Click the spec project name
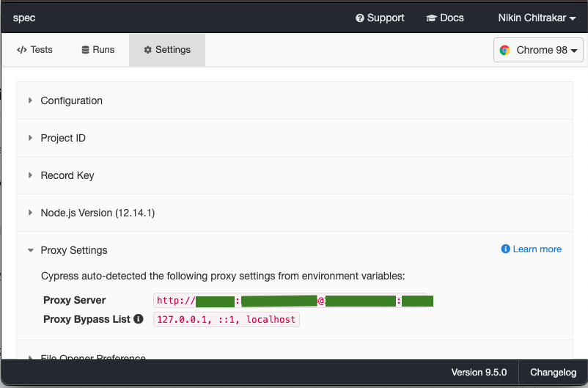 [x=24, y=18]
